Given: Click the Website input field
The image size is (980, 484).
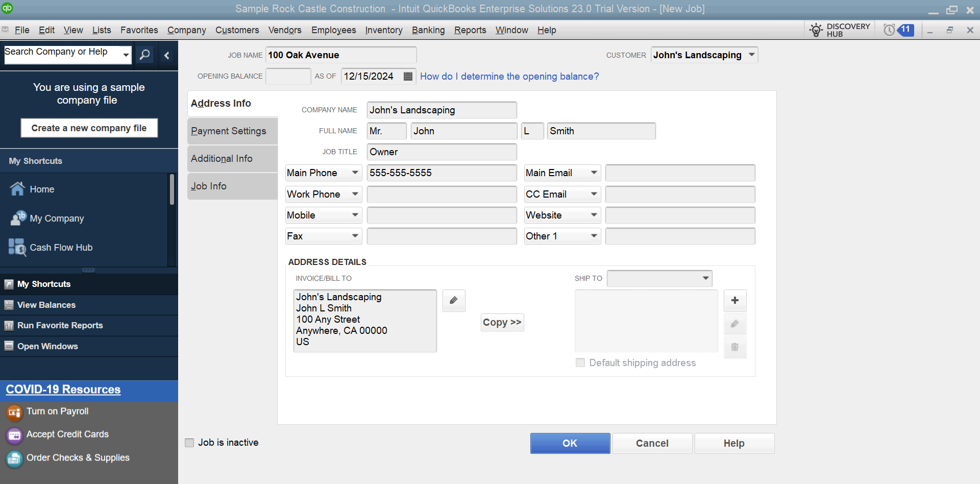Looking at the screenshot, I should (x=680, y=215).
